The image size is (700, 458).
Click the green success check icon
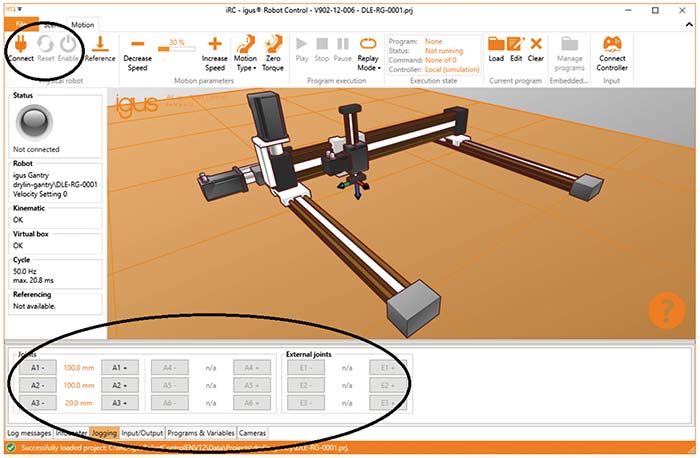[11, 448]
